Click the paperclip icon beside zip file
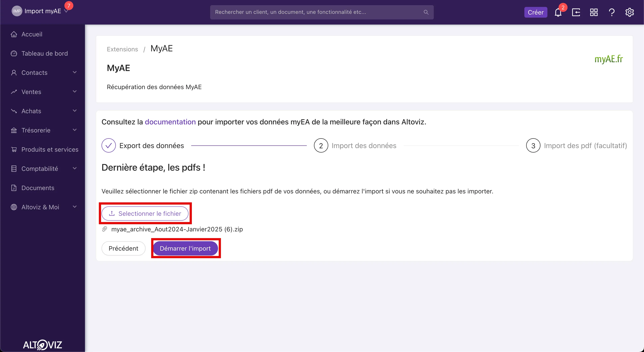The width and height of the screenshot is (644, 352). click(x=105, y=229)
